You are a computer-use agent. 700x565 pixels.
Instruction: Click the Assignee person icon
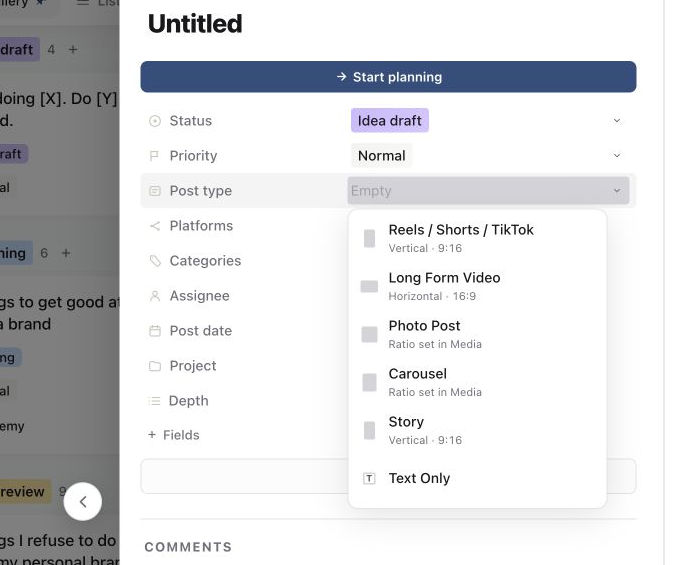(x=154, y=296)
